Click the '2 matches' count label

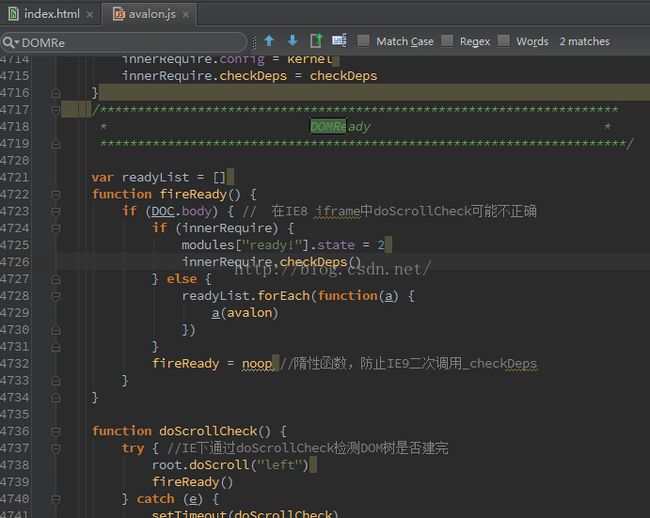pyautogui.click(x=585, y=41)
